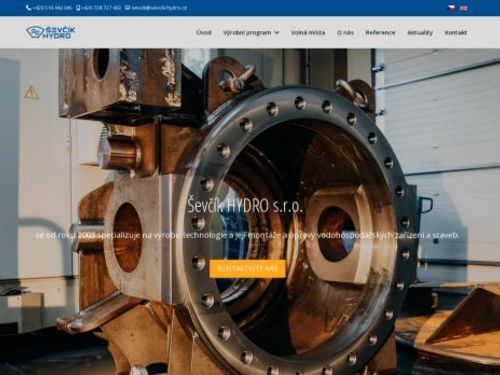
Task: Open the Reference menu item
Action: click(380, 32)
